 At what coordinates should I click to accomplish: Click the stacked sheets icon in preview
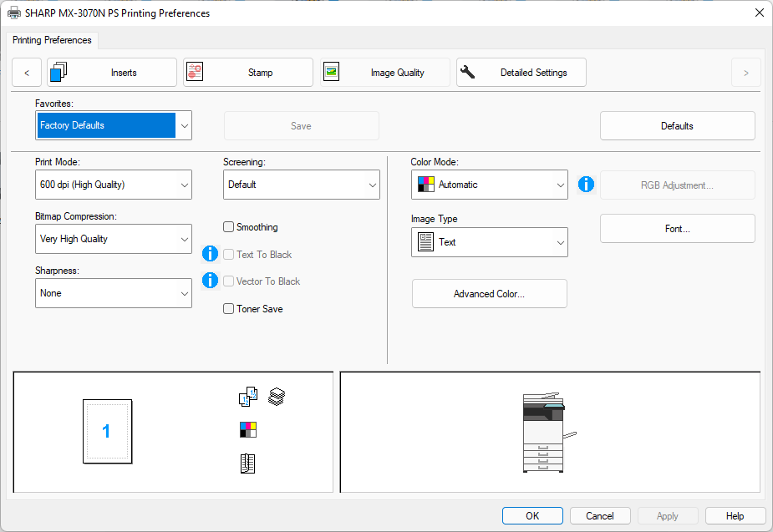(277, 398)
